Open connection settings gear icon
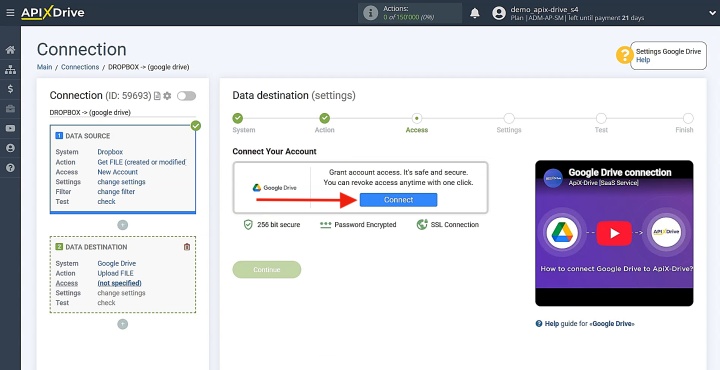Image resolution: width=720 pixels, height=370 pixels. (167, 95)
